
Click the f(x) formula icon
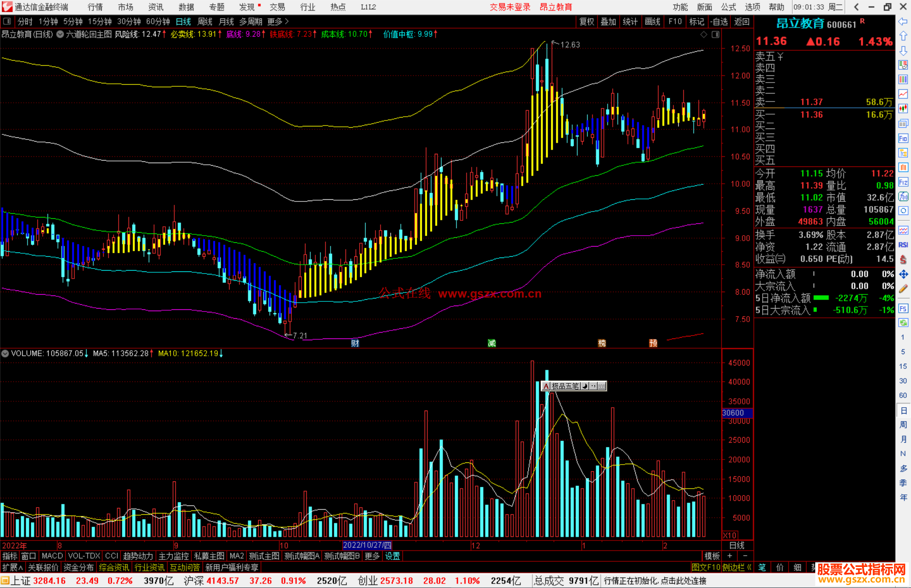coord(903,196)
